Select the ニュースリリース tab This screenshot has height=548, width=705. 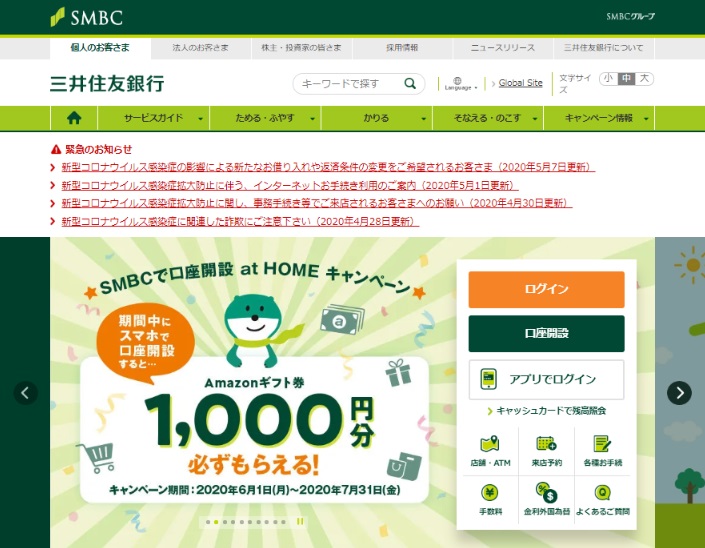pos(503,48)
